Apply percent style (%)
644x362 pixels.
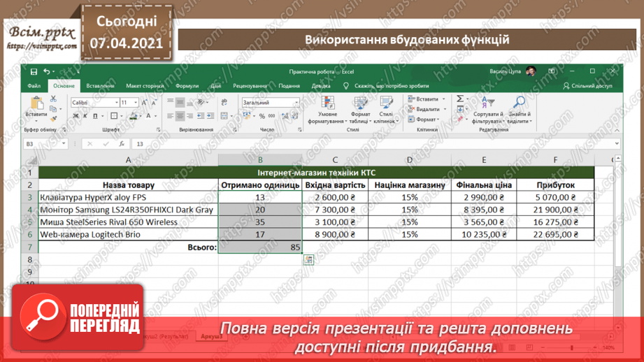[x=262, y=116]
